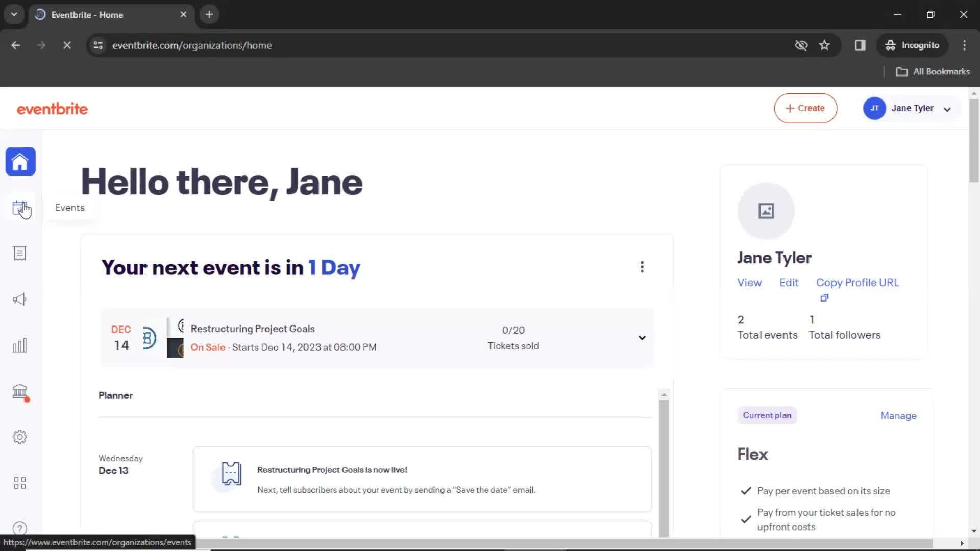The height and width of the screenshot is (551, 980).
Task: Click the JT avatar circle
Action: (874, 108)
